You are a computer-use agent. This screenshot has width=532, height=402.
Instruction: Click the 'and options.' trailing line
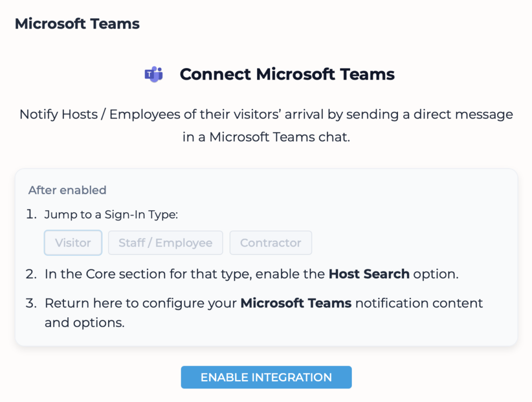pos(84,322)
